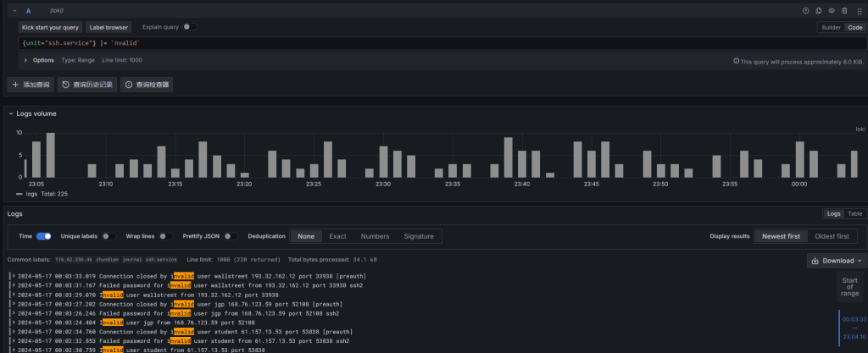Duplicate query A with the copy icon
868x353 pixels.
click(819, 10)
